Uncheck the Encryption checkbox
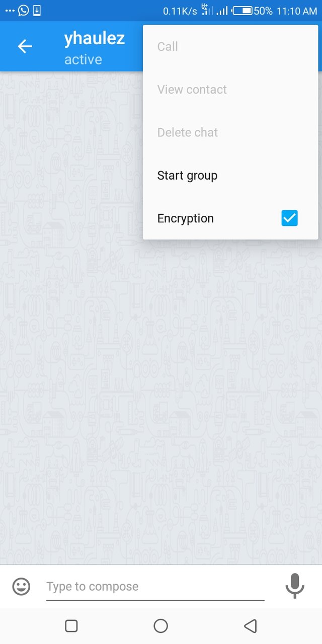 [289, 218]
